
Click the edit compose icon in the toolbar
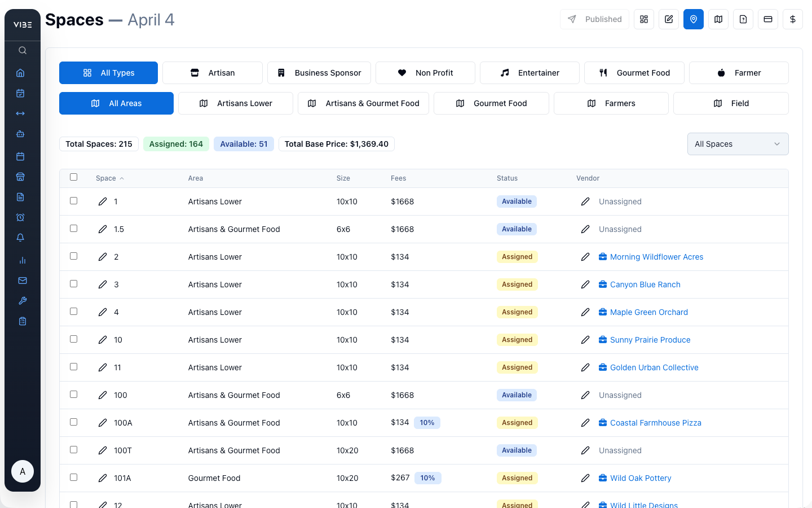668,19
